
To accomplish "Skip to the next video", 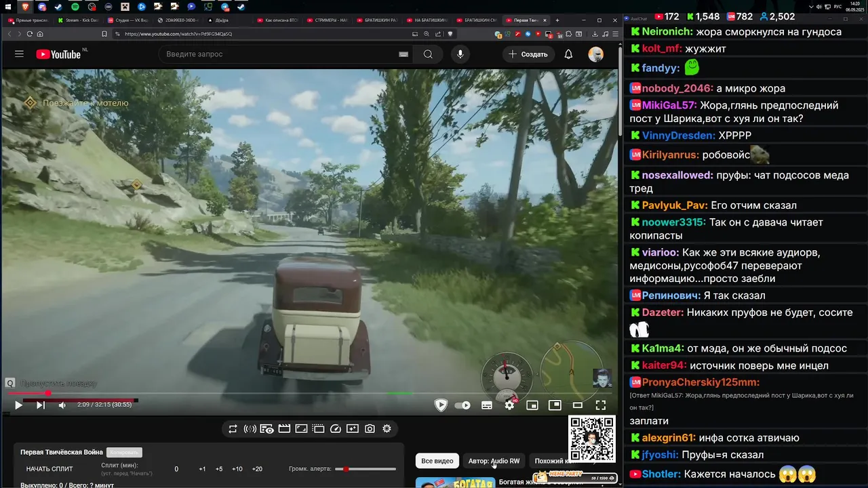I will click(x=40, y=405).
